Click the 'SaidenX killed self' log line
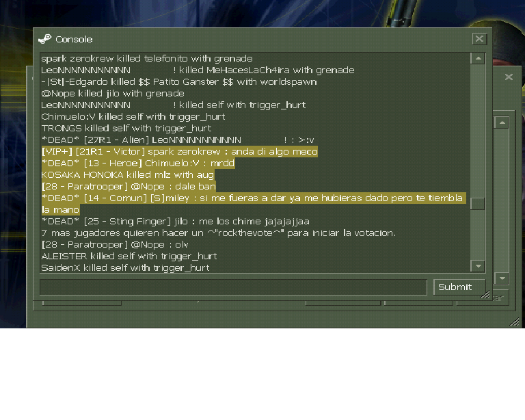The image size is (525, 420). click(125, 268)
